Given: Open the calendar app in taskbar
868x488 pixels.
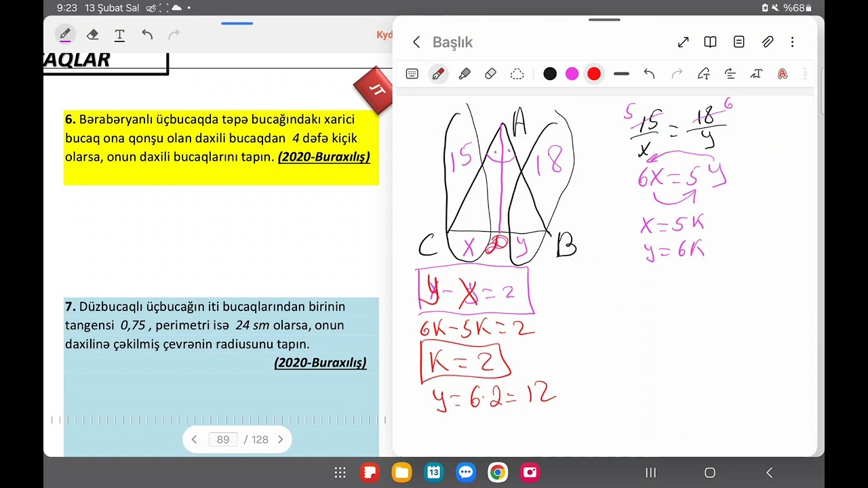Looking at the screenshot, I should pos(434,472).
